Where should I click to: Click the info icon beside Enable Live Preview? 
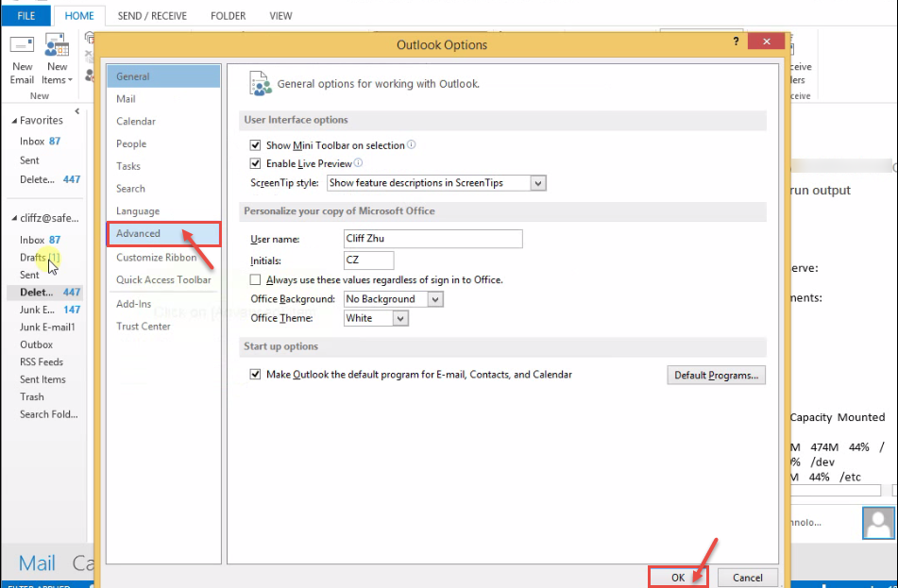pos(358,163)
